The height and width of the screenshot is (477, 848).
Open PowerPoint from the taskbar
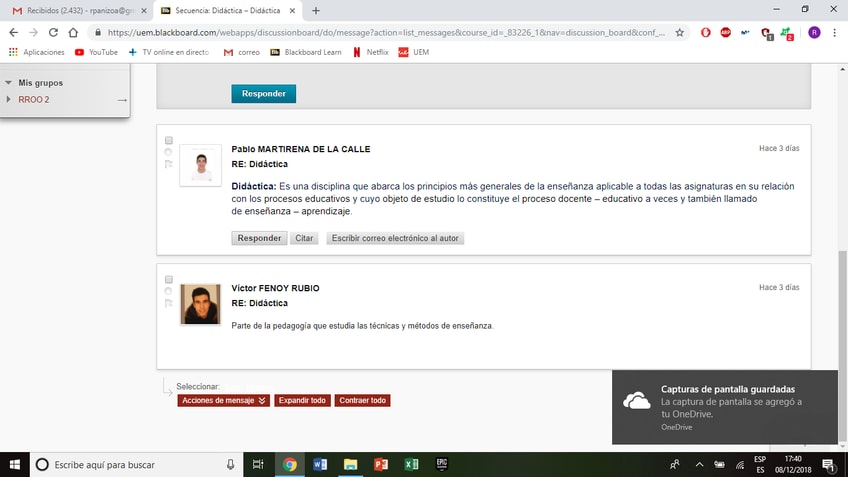pos(380,464)
